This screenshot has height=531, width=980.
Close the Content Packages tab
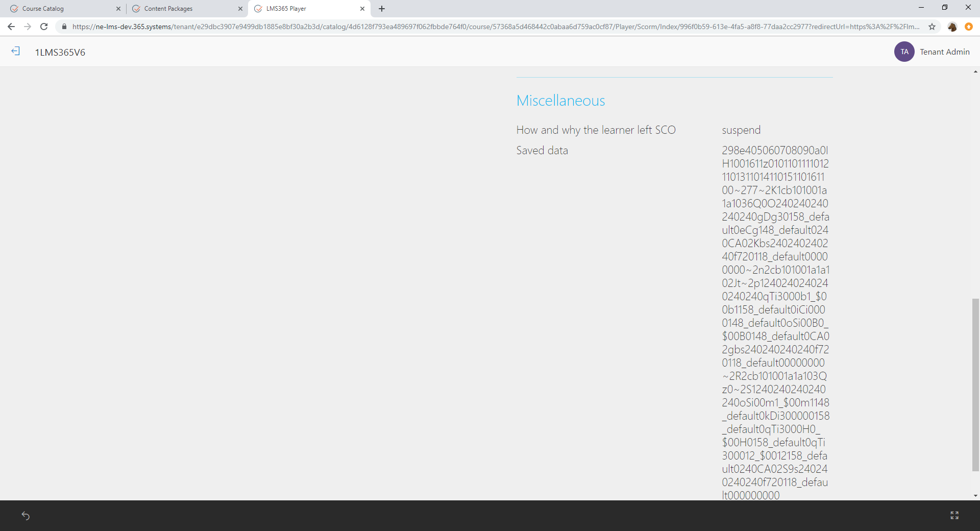[x=240, y=9]
